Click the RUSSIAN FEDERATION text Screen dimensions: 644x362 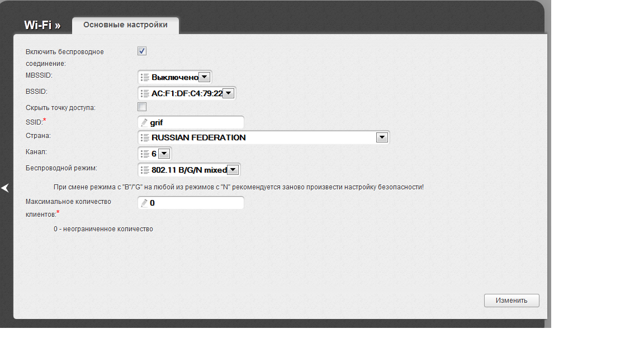pos(198,137)
